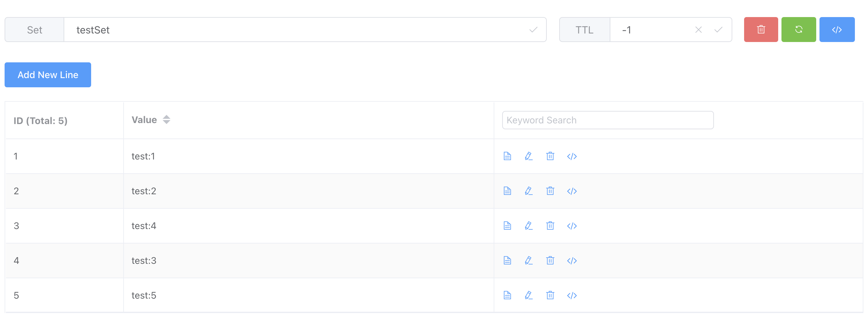Show command code for test:1 row
The width and height of the screenshot is (868, 317).
coord(572,157)
